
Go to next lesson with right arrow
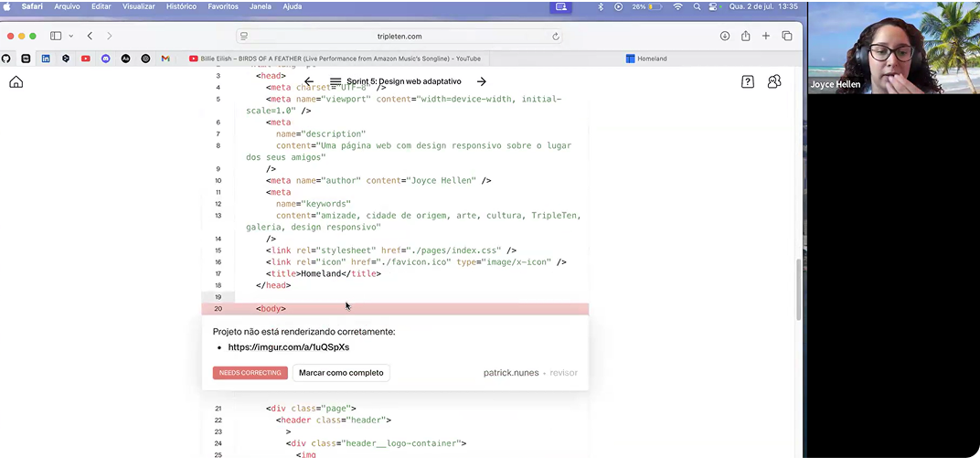(482, 81)
